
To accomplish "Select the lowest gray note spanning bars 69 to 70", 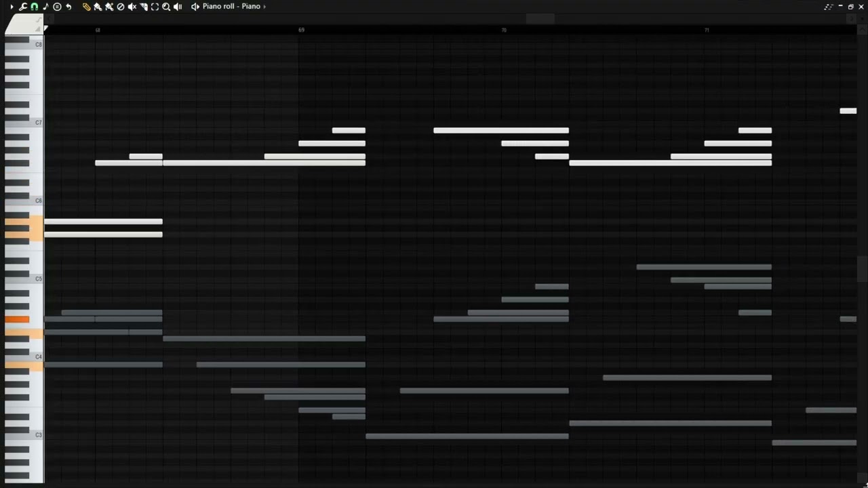I will 467,436.
